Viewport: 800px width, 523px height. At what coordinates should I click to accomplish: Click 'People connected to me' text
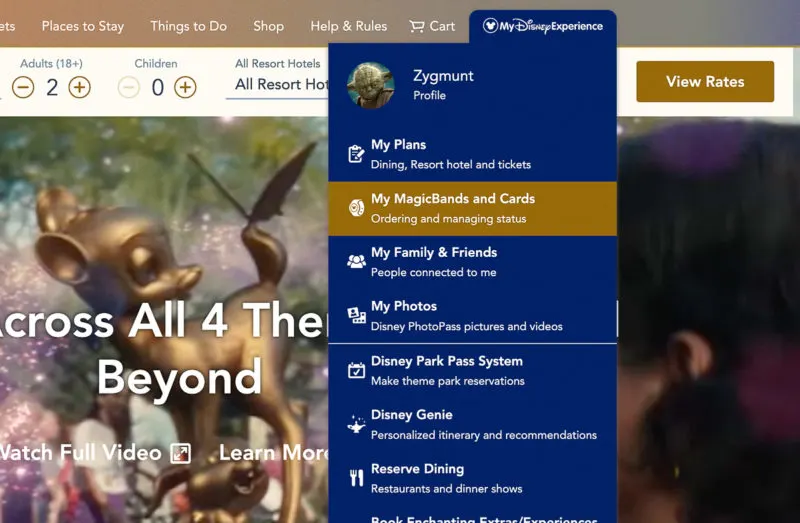[x=434, y=272]
